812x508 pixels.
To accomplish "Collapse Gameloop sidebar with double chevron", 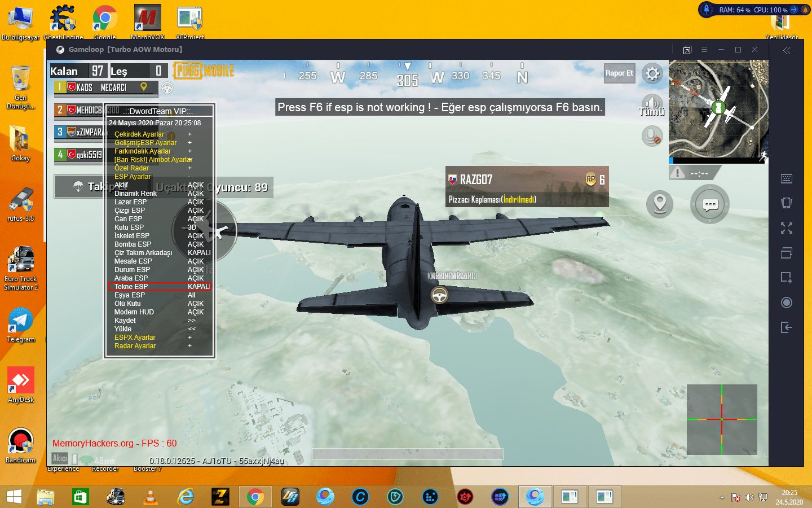I will pos(787,50).
